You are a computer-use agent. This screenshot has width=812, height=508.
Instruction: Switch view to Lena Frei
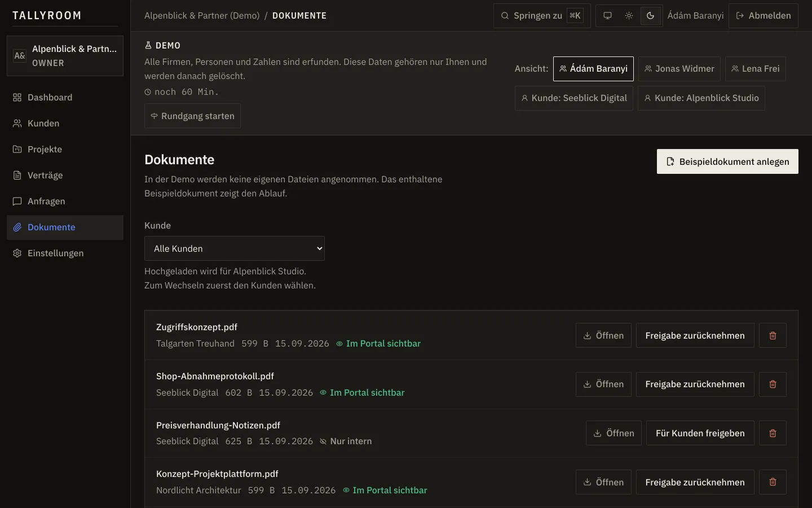point(756,69)
